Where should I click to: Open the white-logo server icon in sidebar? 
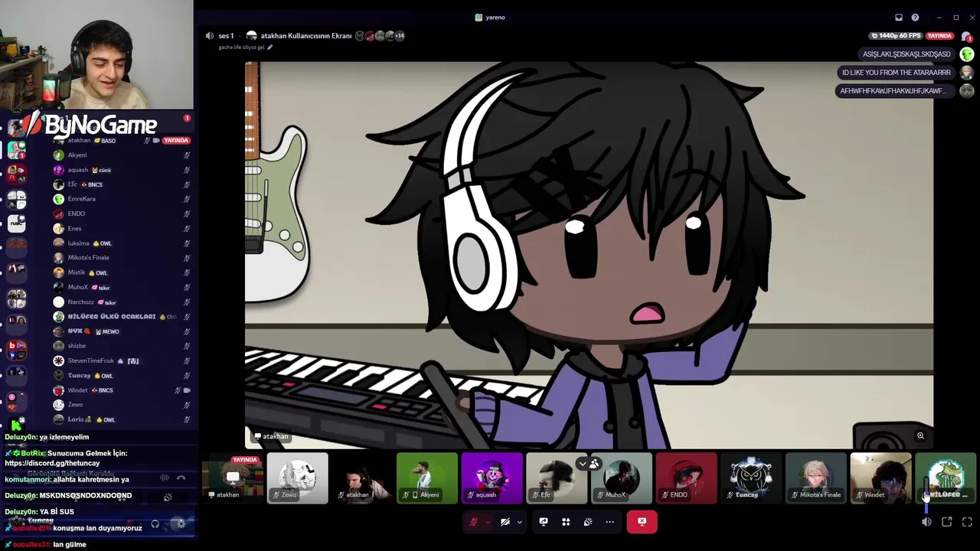click(x=17, y=223)
